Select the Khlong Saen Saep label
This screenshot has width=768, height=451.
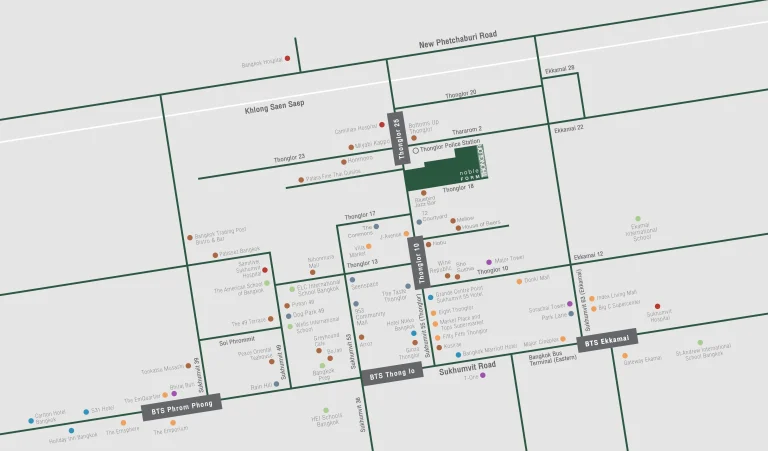(x=274, y=107)
